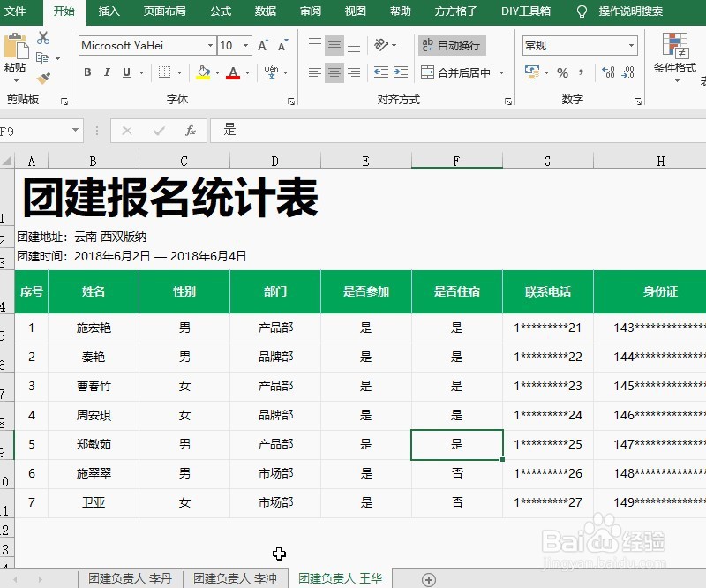
Task: Click inside the Name Box showing F9
Action: [x=35, y=131]
